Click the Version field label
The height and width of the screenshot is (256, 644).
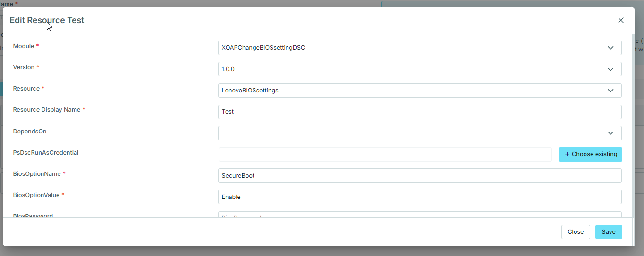pyautogui.click(x=24, y=67)
